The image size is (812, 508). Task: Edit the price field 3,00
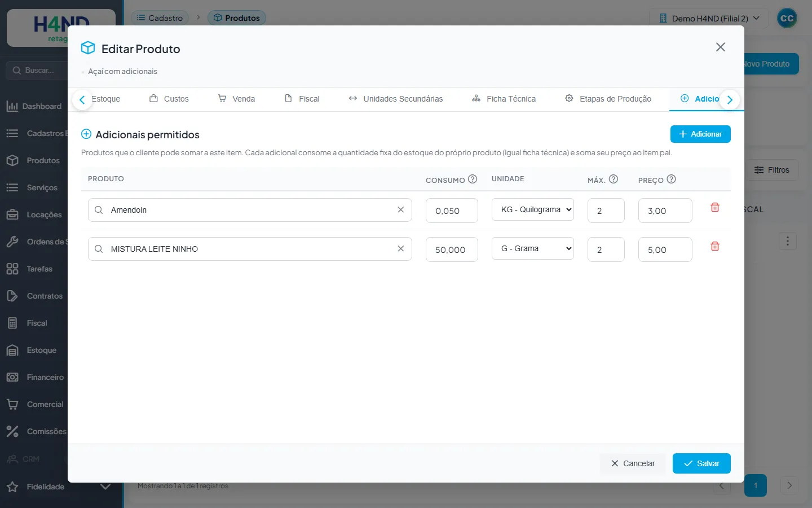(665, 211)
